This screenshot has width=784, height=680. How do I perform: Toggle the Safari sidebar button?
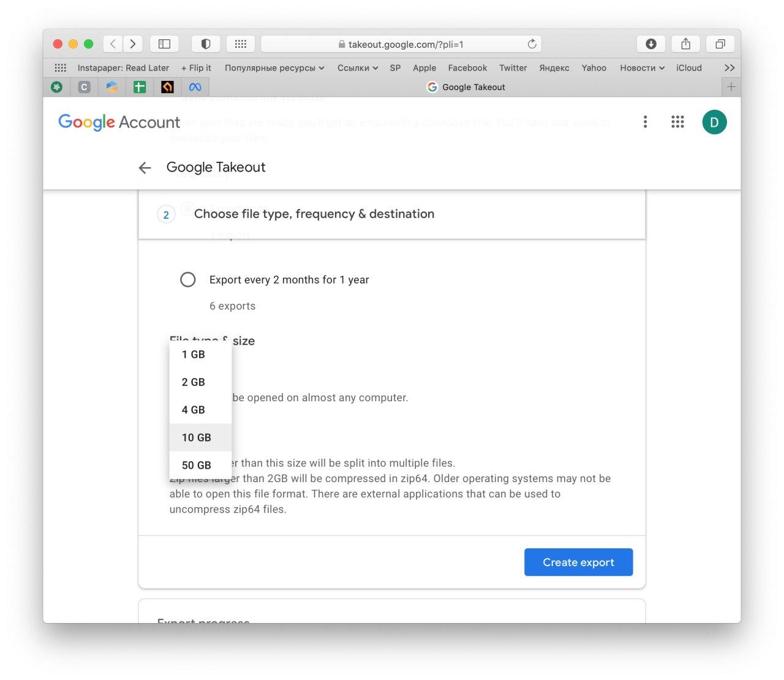point(164,43)
